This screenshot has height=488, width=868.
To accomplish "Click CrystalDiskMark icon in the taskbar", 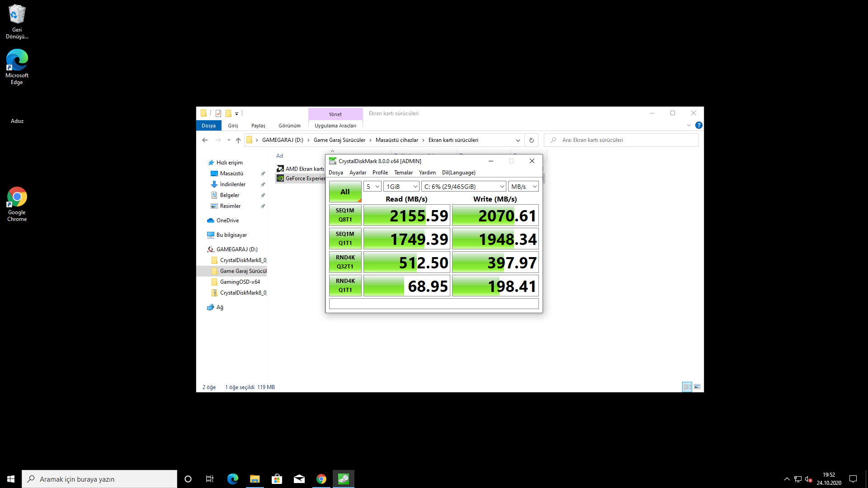I will coord(344,479).
